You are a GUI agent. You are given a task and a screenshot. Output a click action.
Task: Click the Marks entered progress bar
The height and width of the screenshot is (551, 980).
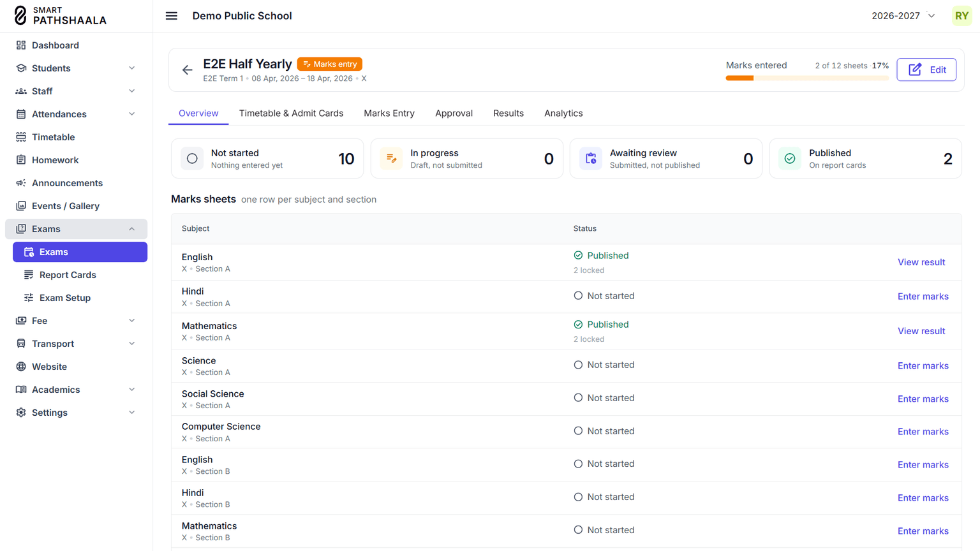pos(807,78)
